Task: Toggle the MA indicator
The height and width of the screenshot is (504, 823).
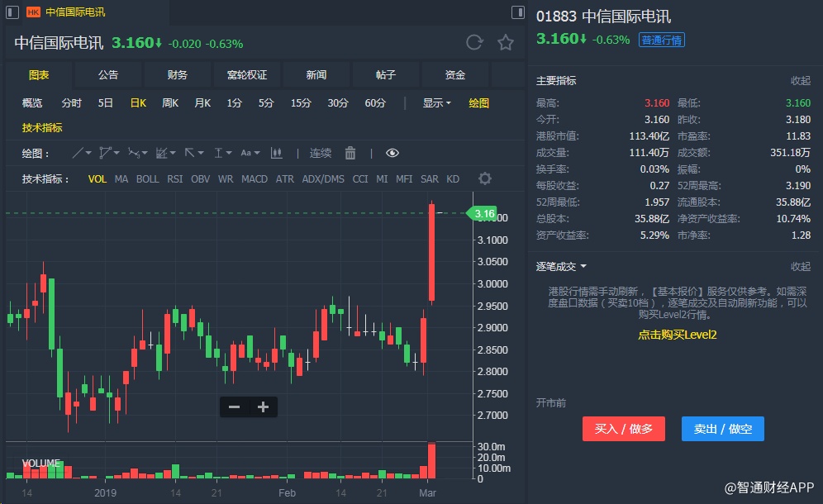Action: (121, 179)
